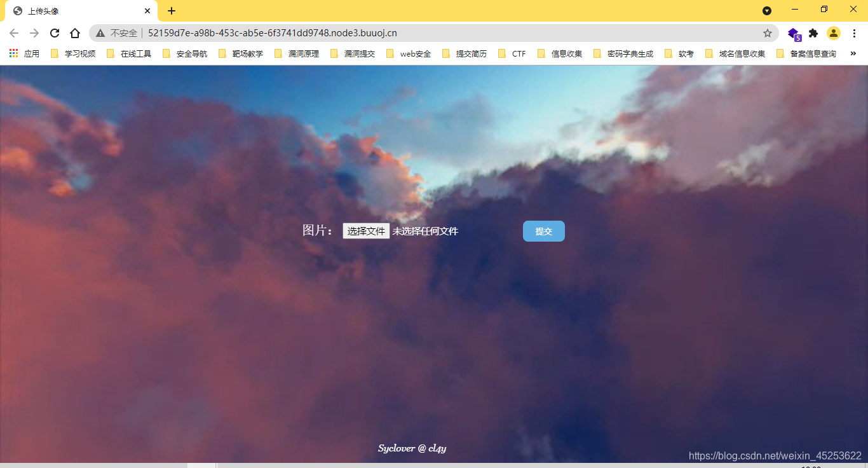The height and width of the screenshot is (468, 868).
Task: Open Chrome's three-dot customize menu
Action: (x=854, y=33)
